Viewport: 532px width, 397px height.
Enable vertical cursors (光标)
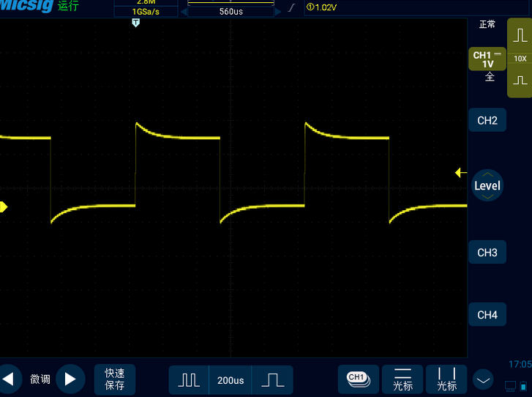[446, 379]
